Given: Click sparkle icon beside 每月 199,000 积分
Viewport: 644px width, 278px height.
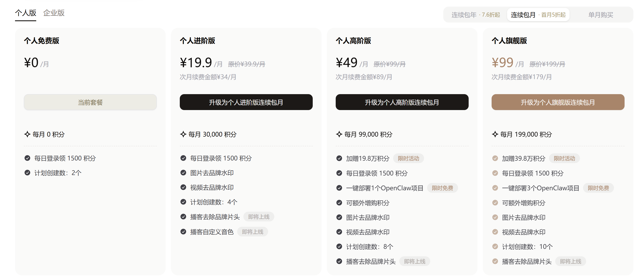Looking at the screenshot, I should [495, 134].
